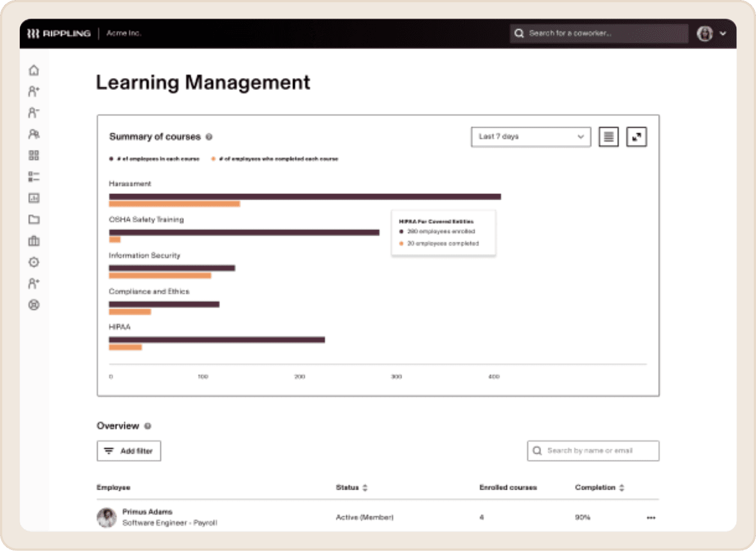Open the reports chart icon in sidebar

tap(34, 198)
